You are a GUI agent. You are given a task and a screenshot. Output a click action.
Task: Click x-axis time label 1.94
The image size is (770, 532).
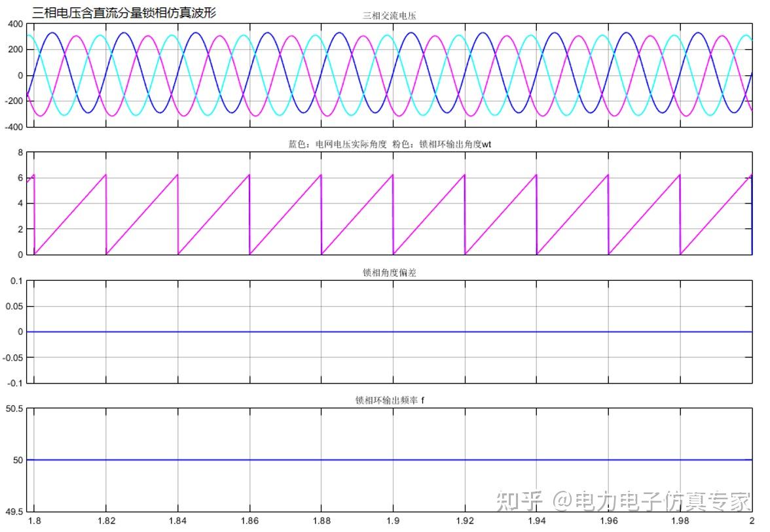tap(537, 521)
